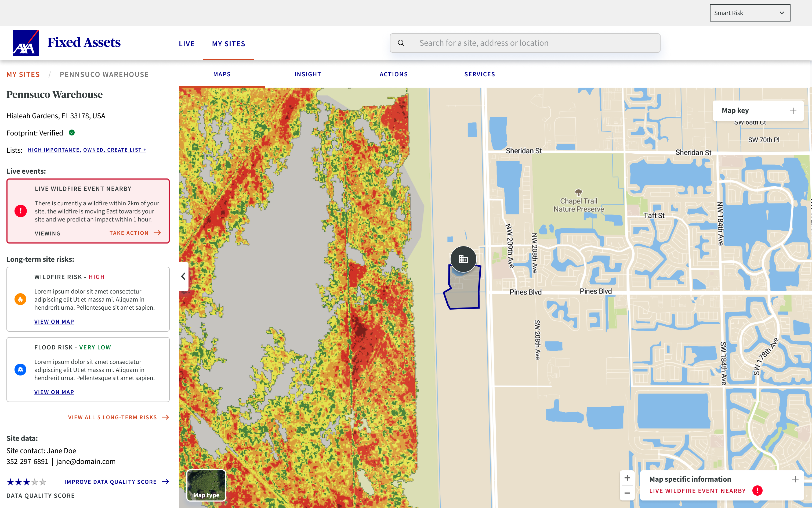This screenshot has width=812, height=508.
Task: Click the AXA logo
Action: point(26,43)
